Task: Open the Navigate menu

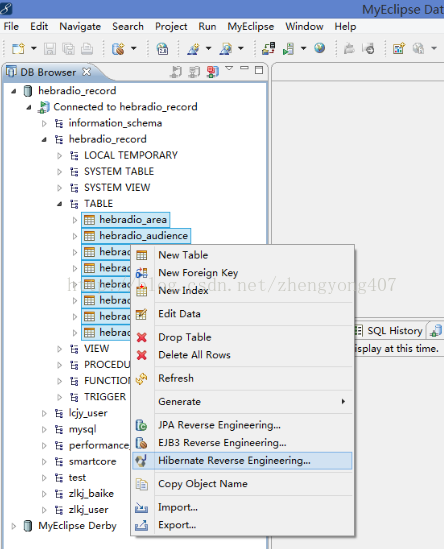Action: [x=80, y=27]
